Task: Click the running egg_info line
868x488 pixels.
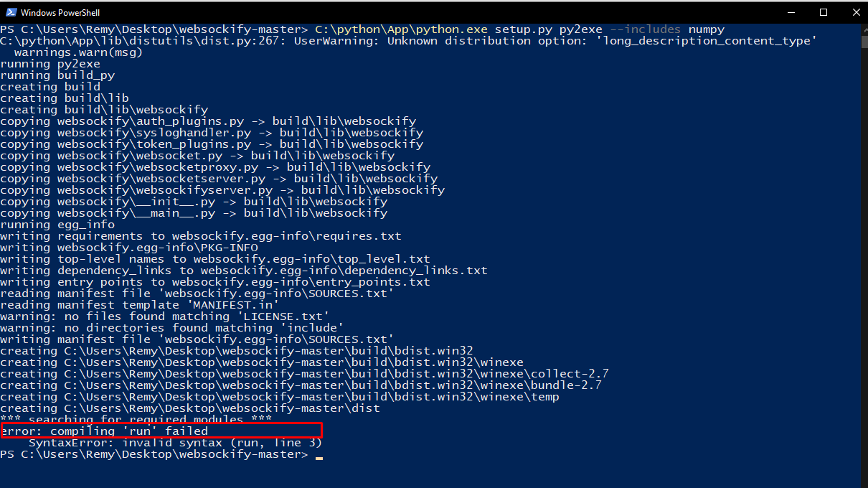Action: coord(57,224)
